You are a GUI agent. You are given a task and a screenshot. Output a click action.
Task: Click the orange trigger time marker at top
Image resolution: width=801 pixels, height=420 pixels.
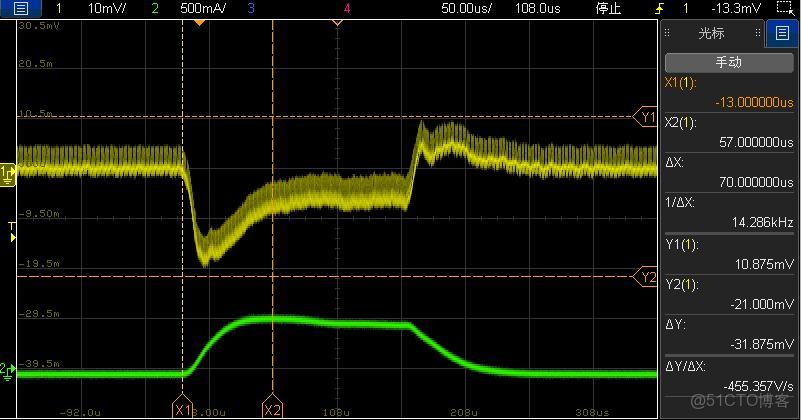200,22
